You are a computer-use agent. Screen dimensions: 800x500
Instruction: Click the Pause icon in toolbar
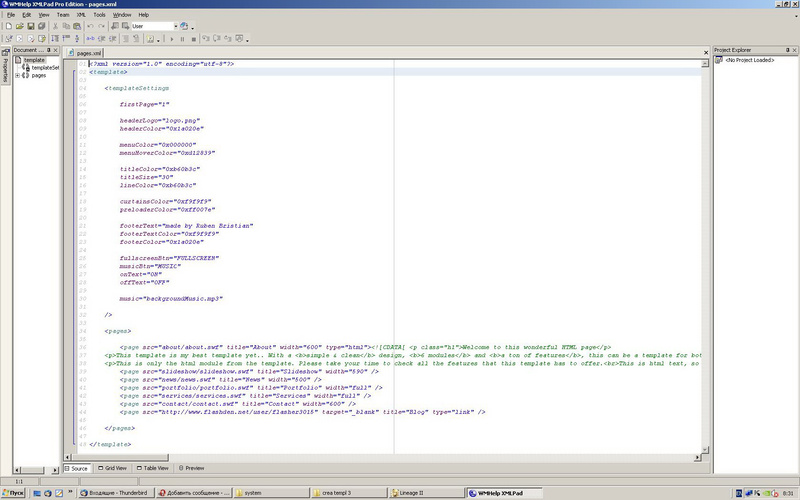(181, 39)
